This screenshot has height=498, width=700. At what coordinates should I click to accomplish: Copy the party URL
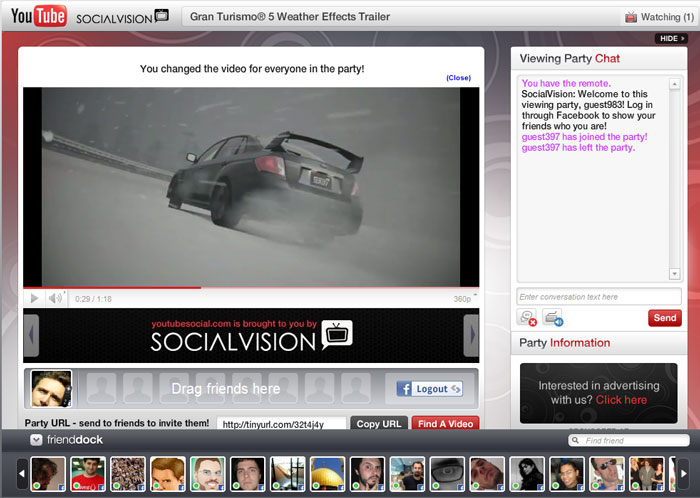[x=379, y=423]
